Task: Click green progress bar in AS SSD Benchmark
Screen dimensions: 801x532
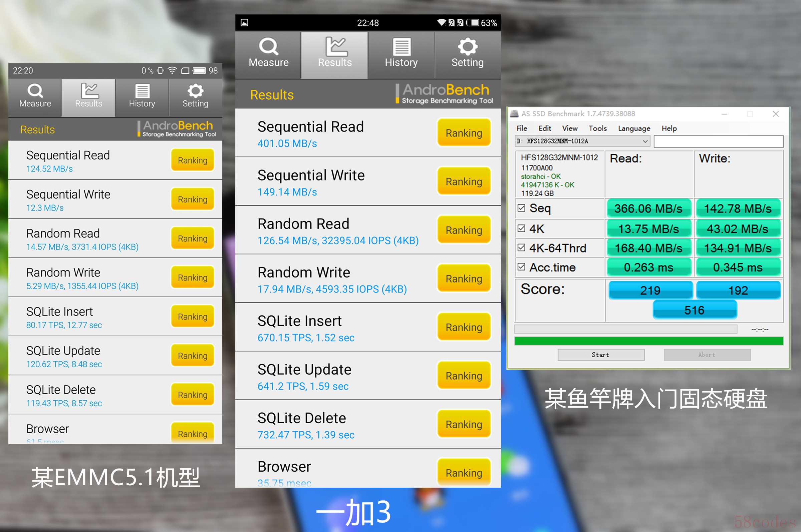Action: [x=648, y=341]
